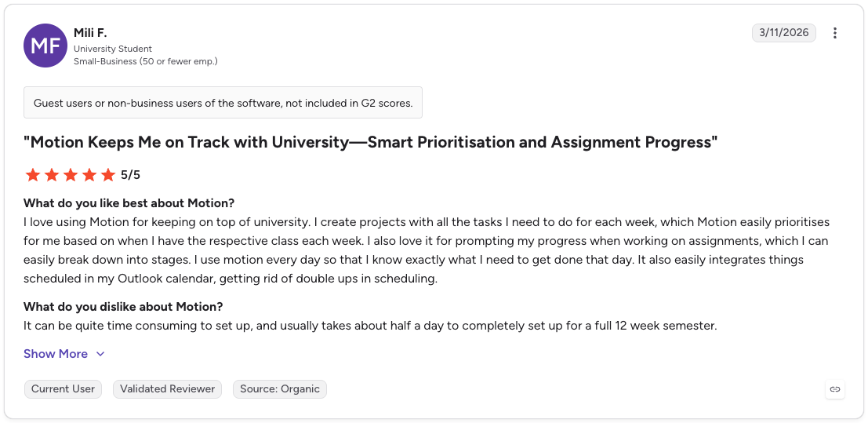Select the Validated Reviewer tag
This screenshot has height=423, width=868.
[167, 389]
